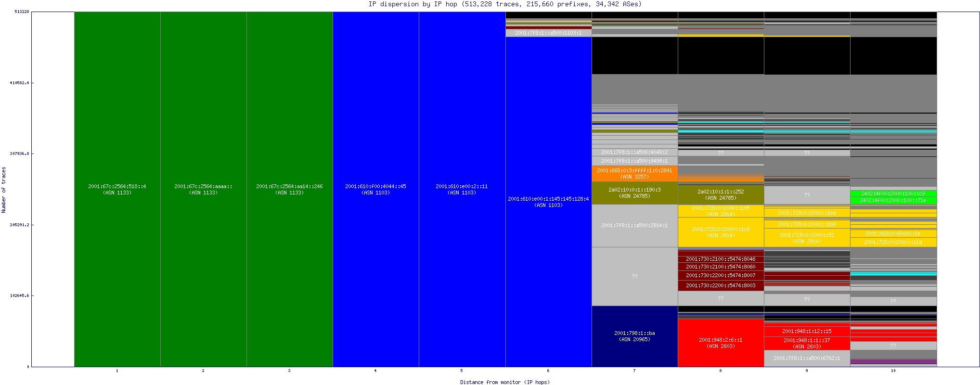Click the yellow 2001:728:0:2000::1ea row

pos(807,213)
